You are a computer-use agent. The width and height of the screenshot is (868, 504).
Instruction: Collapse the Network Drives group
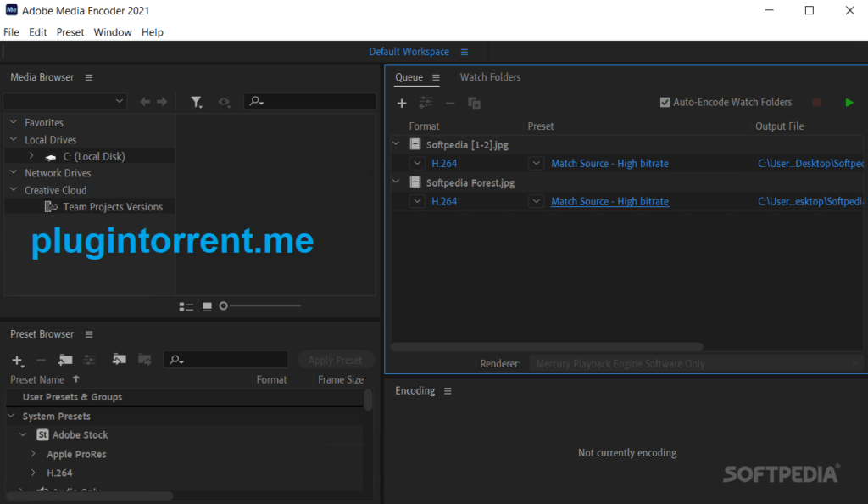(14, 172)
